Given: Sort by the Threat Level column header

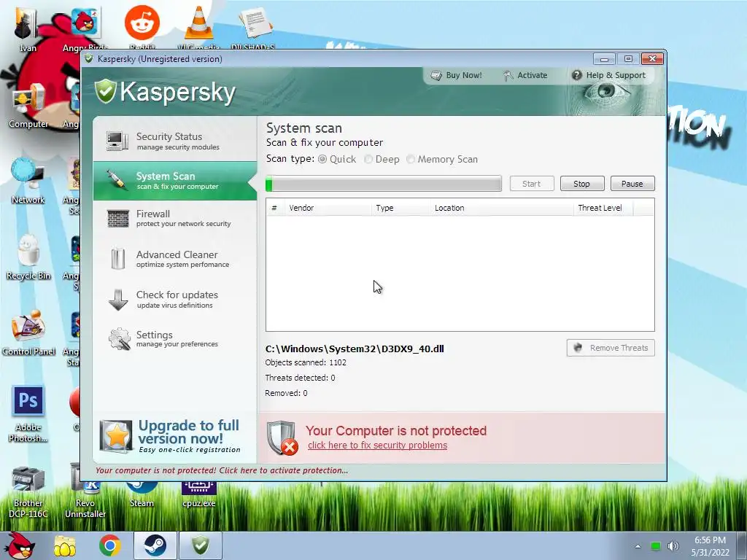Looking at the screenshot, I should coord(603,208).
